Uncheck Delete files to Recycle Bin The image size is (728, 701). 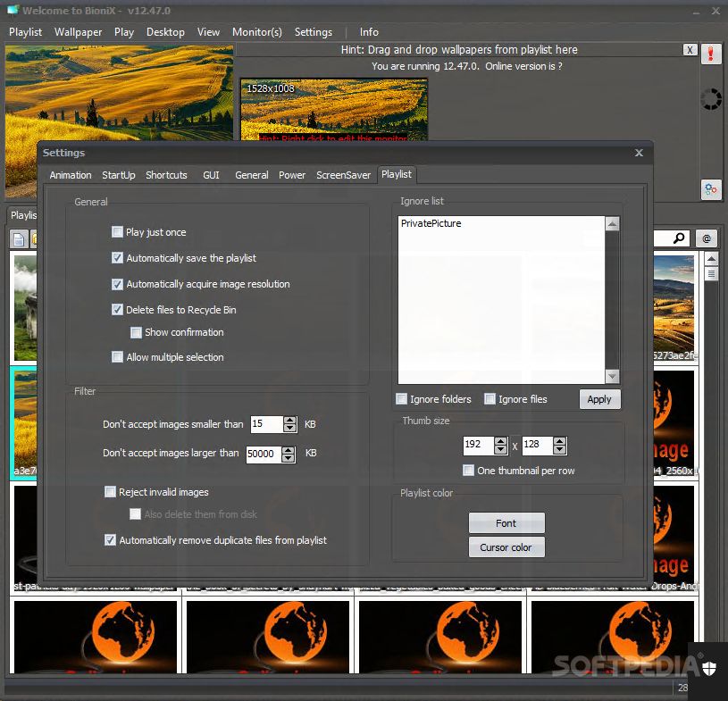(117, 310)
